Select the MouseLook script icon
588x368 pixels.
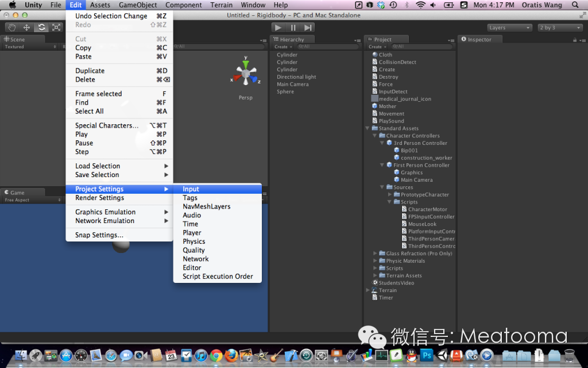404,224
